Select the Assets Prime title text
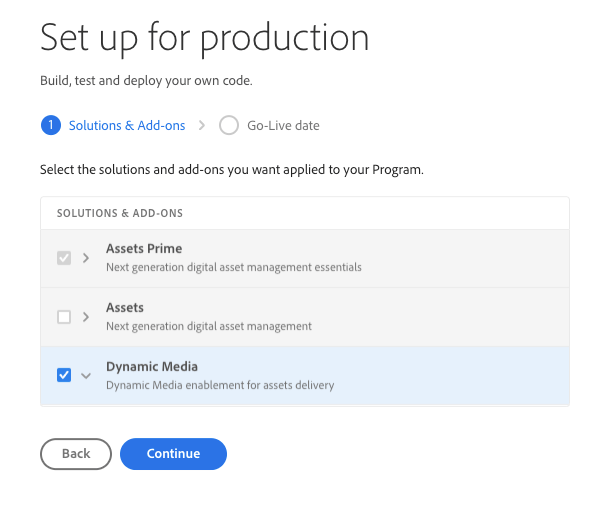 [x=144, y=249]
